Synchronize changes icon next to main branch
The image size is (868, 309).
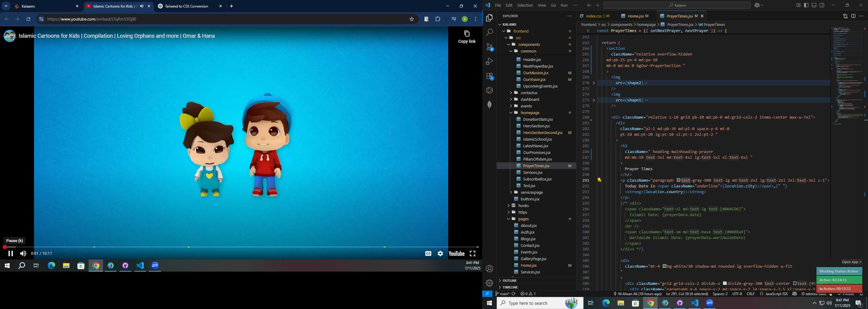click(x=514, y=294)
